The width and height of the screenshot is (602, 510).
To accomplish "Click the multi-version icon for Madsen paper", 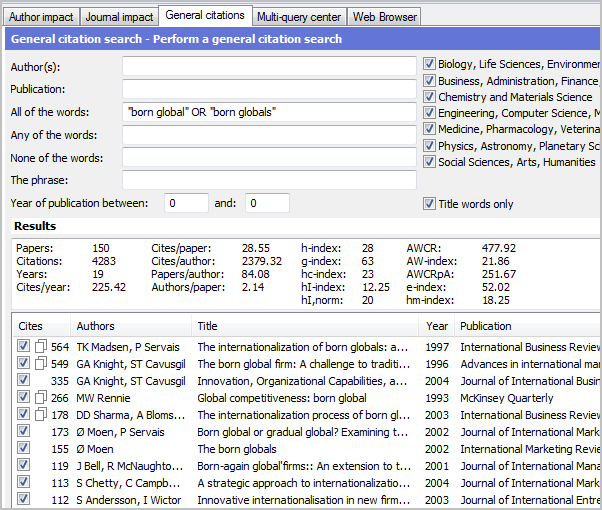I will tap(41, 346).
